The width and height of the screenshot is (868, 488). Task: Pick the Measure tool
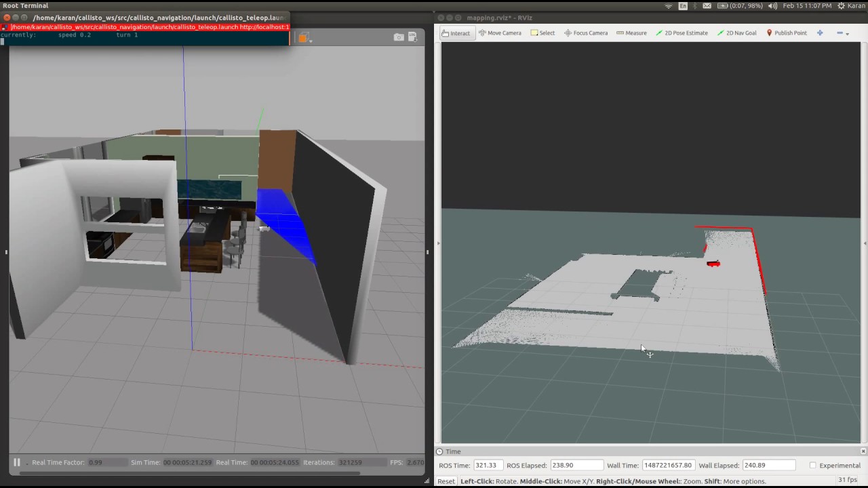click(631, 33)
